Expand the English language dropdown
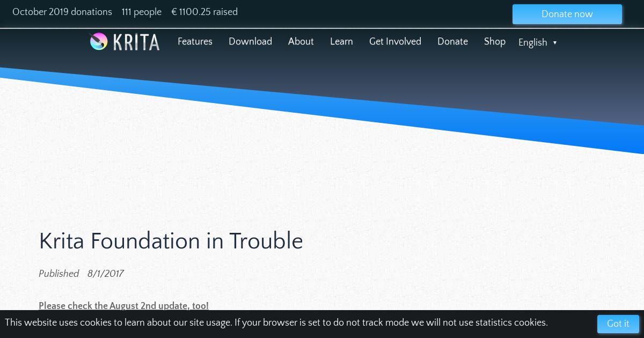Image resolution: width=644 pixels, height=338 pixels. click(538, 42)
